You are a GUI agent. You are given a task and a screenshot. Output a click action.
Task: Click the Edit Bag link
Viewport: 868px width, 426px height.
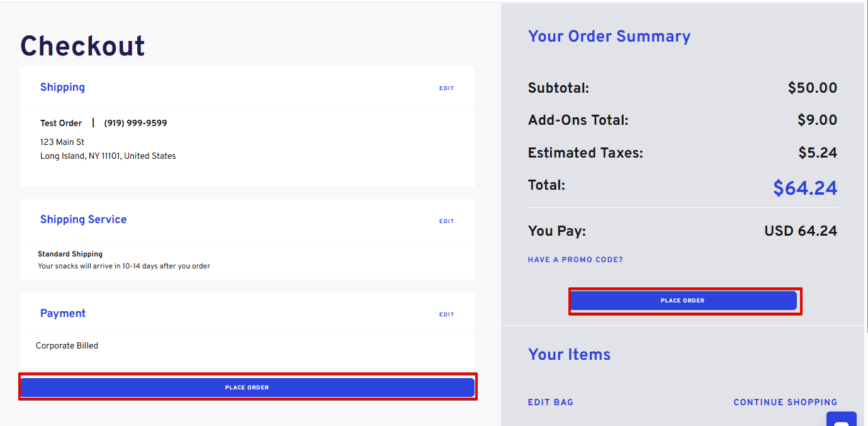(550, 402)
